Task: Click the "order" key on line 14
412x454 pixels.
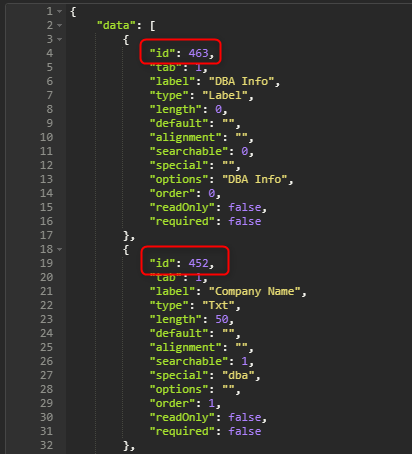Action: [172, 193]
